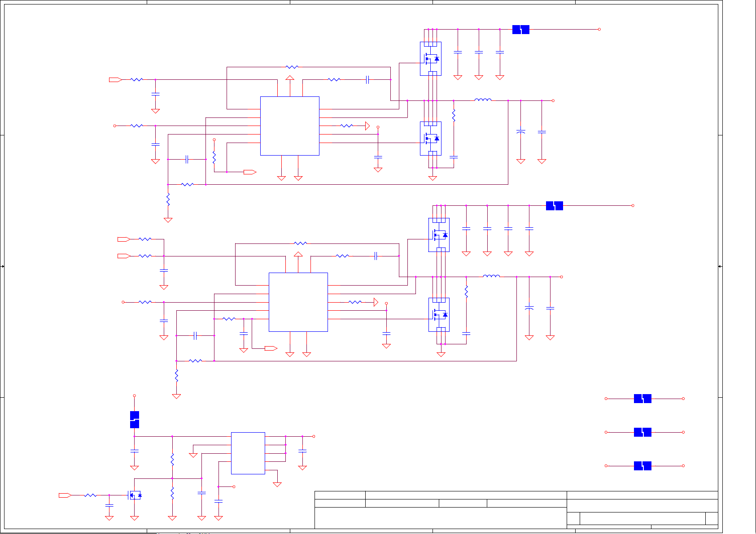This screenshot has width=756, height=534.
Task: Click the high-side MOSFET of the middle circuit
Action: click(439, 235)
